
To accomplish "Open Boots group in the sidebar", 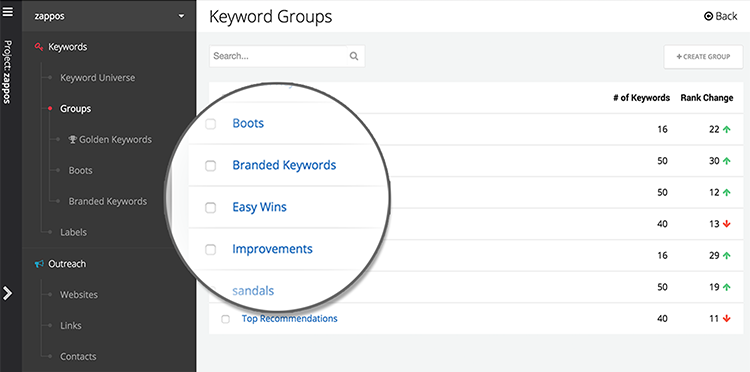I will tap(80, 170).
